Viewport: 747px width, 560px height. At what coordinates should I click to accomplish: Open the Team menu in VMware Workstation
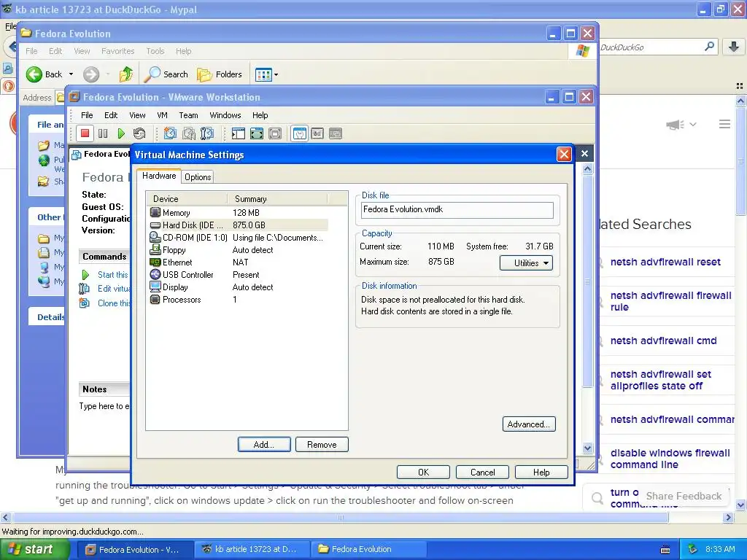(x=188, y=115)
